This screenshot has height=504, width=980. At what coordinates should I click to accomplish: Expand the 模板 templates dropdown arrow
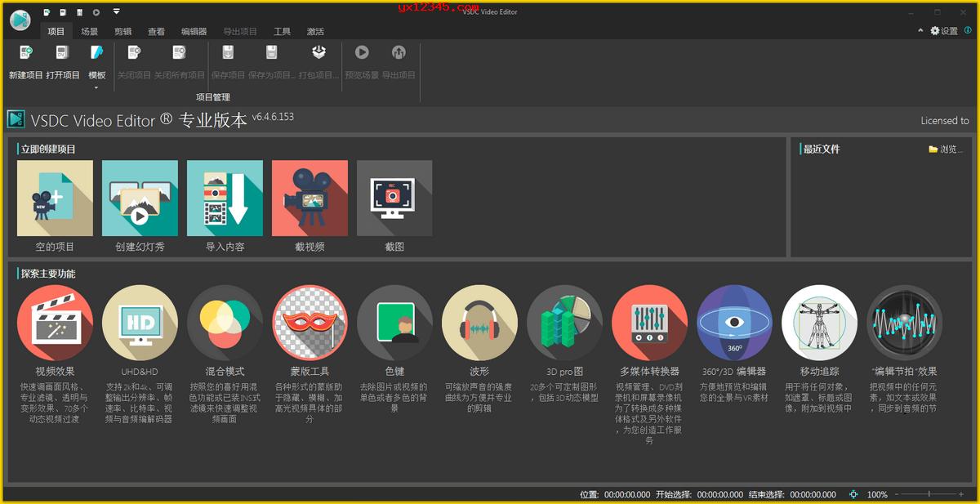click(96, 87)
